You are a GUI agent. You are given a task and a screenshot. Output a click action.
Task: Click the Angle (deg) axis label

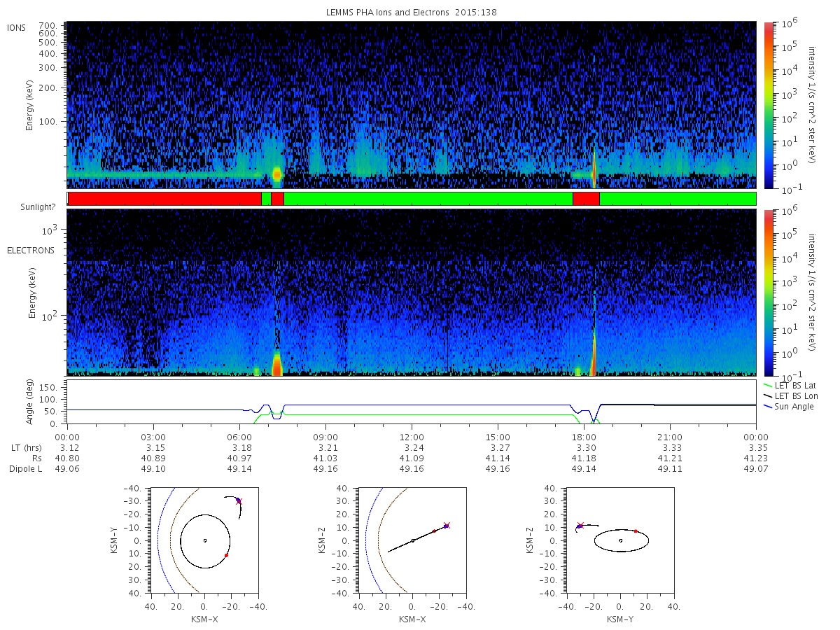tap(31, 402)
